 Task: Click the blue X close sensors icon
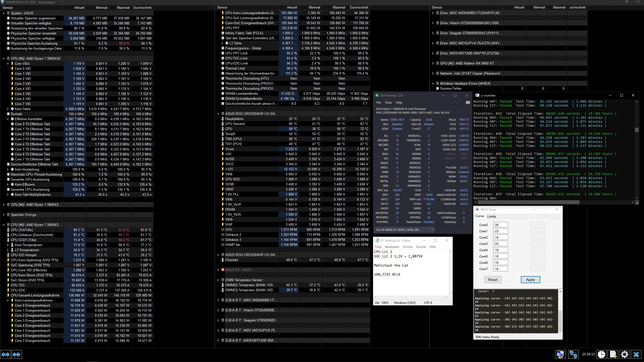[636, 354]
